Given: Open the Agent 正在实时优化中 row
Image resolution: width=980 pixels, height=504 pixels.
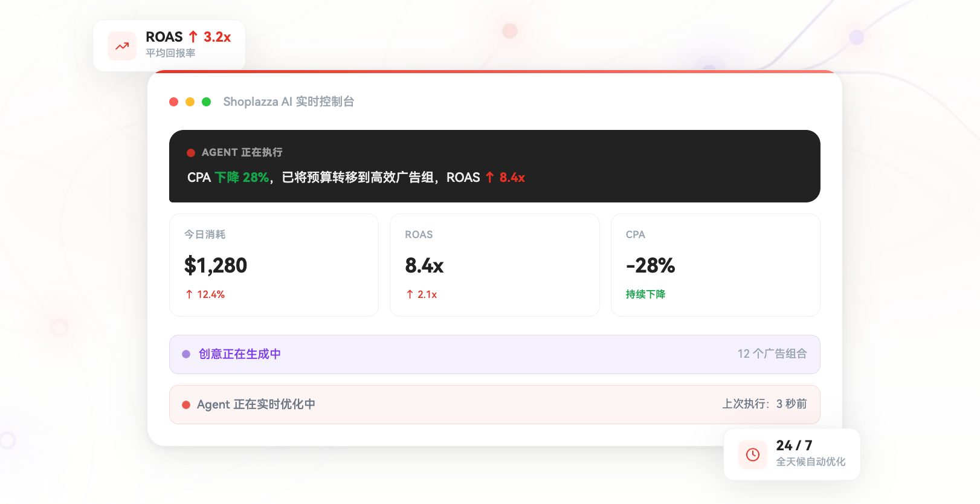Looking at the screenshot, I should (x=495, y=405).
